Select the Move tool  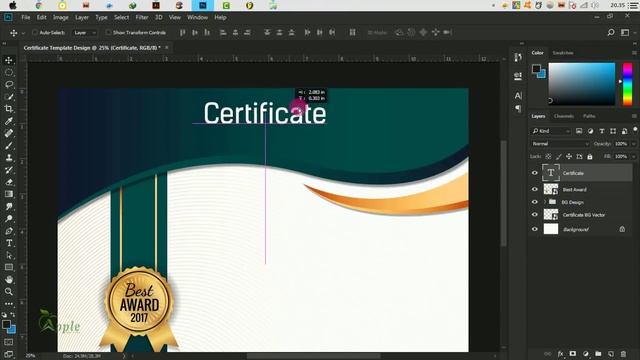(9, 60)
